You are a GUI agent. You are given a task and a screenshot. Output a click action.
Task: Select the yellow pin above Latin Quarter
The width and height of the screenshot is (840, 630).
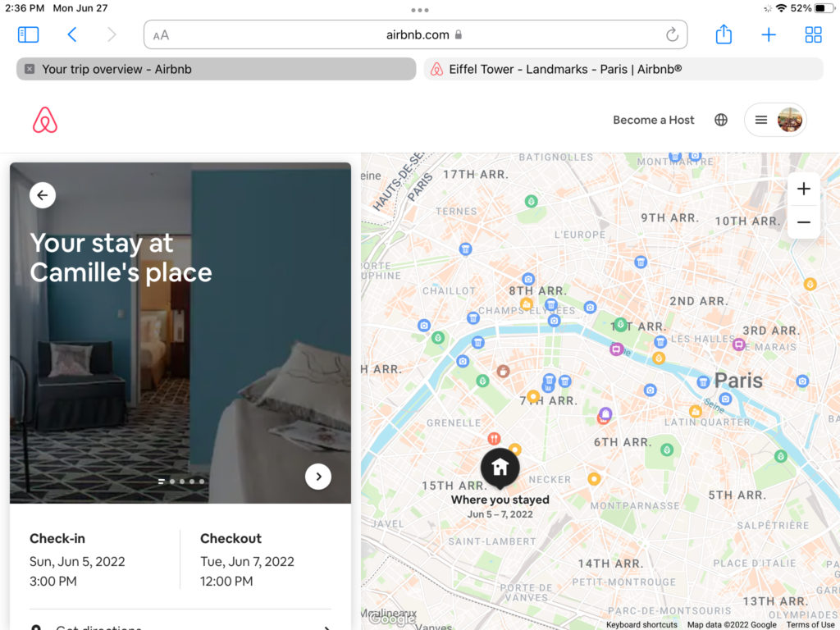pyautogui.click(x=696, y=412)
